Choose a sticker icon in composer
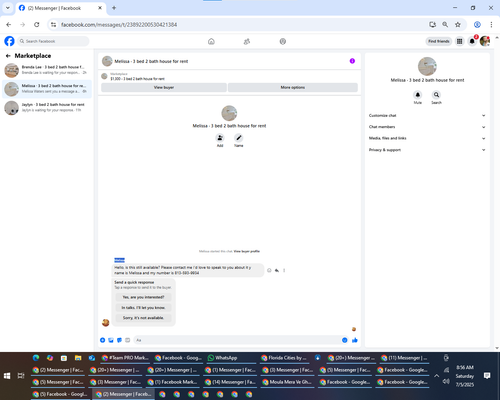The width and height of the screenshot is (500, 400). 119,340
